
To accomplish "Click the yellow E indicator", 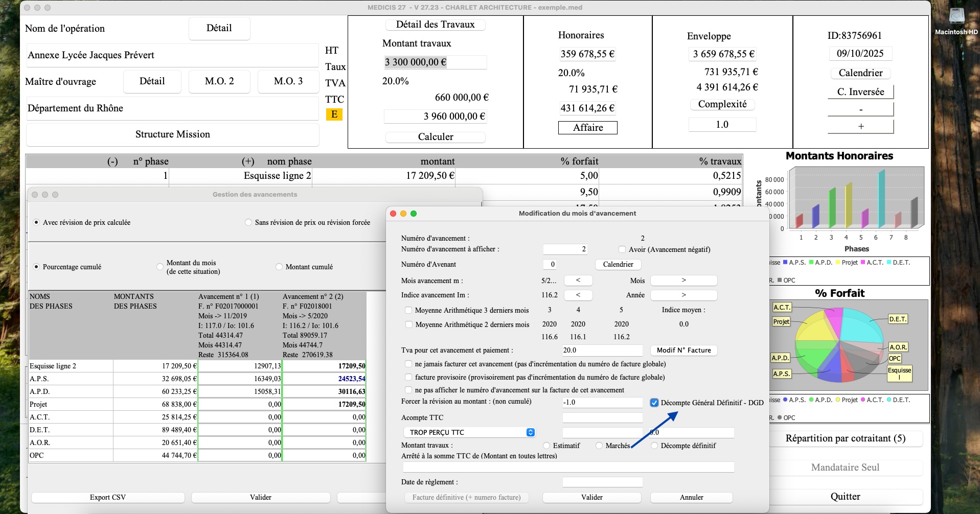I will (x=334, y=114).
